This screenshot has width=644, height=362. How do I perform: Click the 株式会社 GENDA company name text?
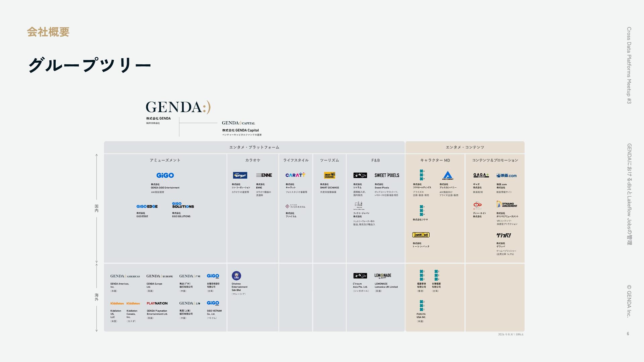tap(158, 119)
